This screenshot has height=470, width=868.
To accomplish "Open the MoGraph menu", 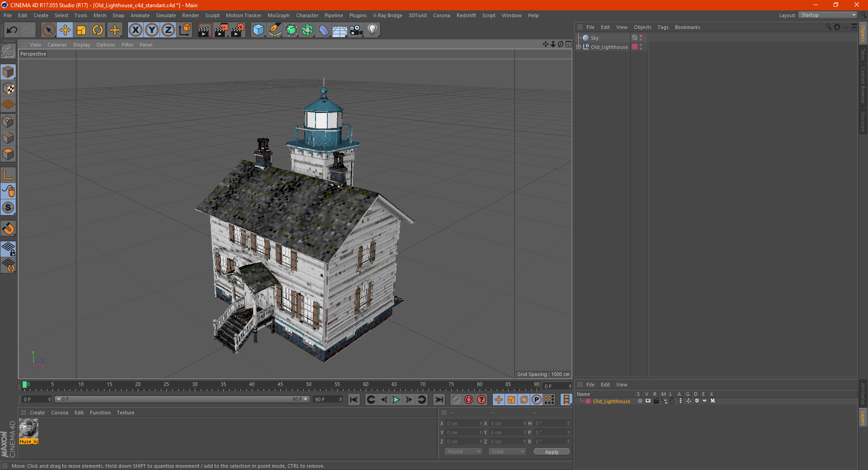I will click(x=278, y=15).
